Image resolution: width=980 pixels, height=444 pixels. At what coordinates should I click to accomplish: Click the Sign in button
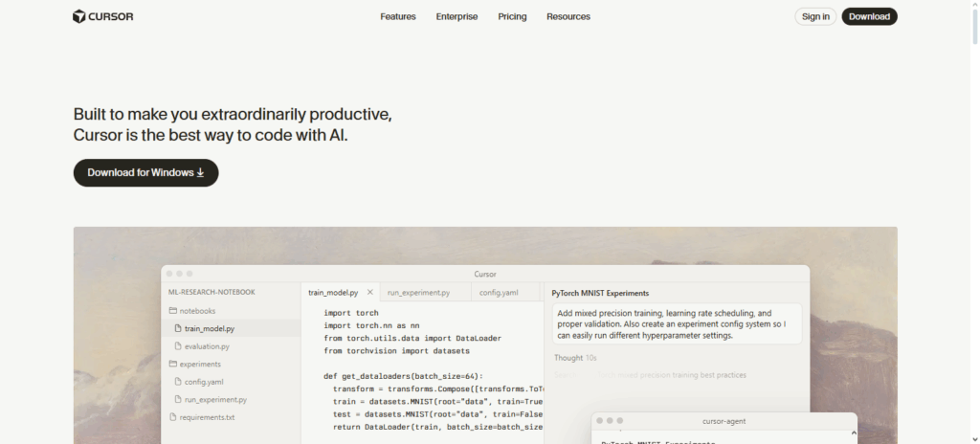[815, 16]
